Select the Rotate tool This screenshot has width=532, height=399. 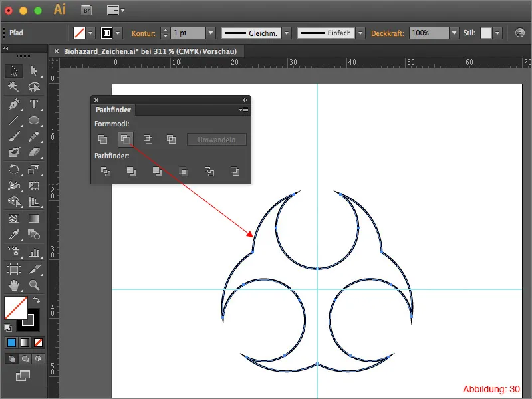pyautogui.click(x=14, y=170)
